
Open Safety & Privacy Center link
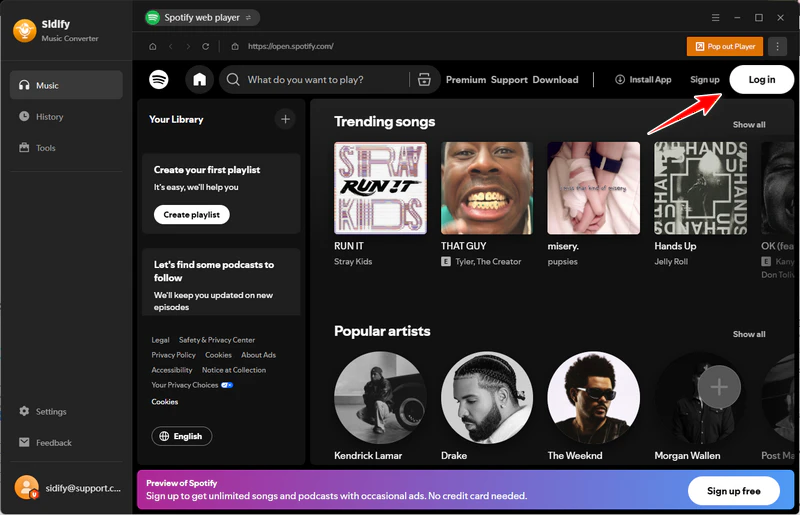coord(217,340)
